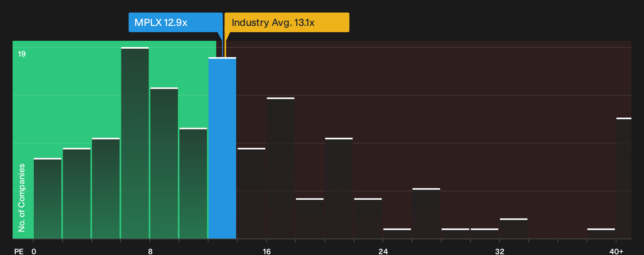Screen dimensions: 644x255
Task: Click the '16' x-axis tick label
Action: (267, 251)
